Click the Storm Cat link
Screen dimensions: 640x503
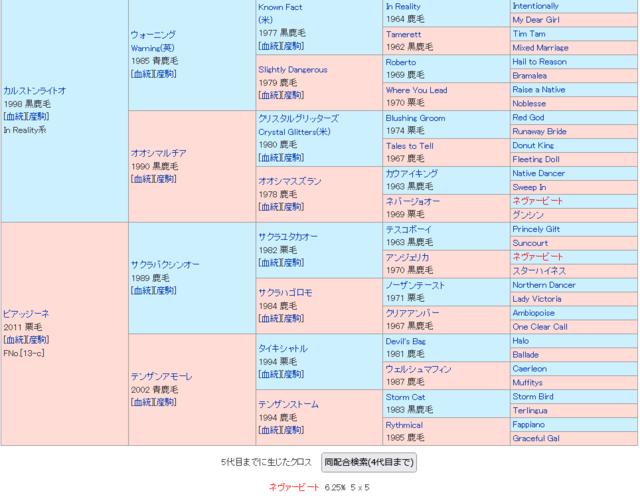click(405, 397)
